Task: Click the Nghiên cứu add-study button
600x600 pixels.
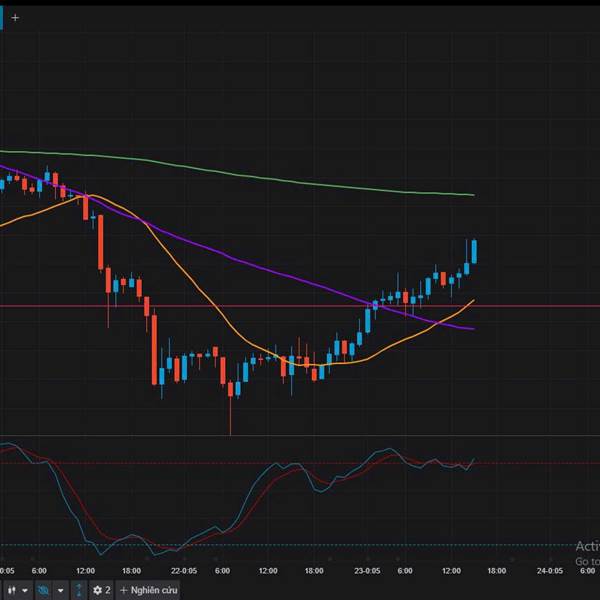Action: (x=148, y=590)
